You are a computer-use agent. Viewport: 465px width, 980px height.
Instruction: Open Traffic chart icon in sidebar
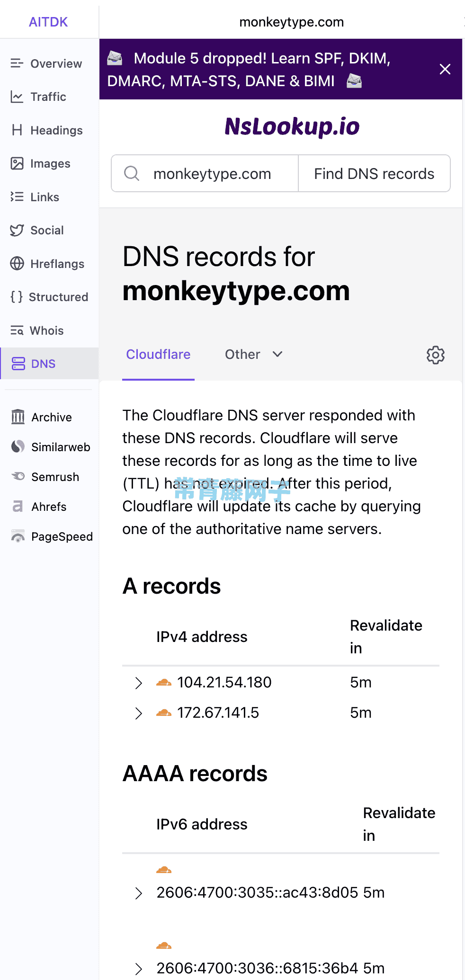[17, 97]
